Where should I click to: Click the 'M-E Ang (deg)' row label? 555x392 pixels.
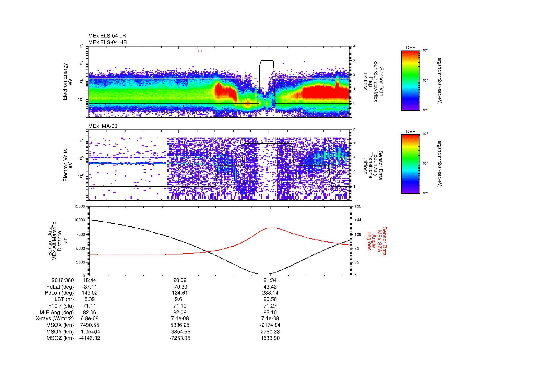[57, 312]
